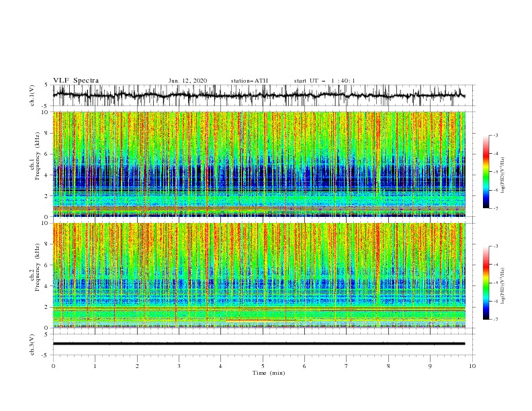Click the "0" tick on the time axis
The height and width of the screenshot is (411, 532).
pyautogui.click(x=53, y=366)
